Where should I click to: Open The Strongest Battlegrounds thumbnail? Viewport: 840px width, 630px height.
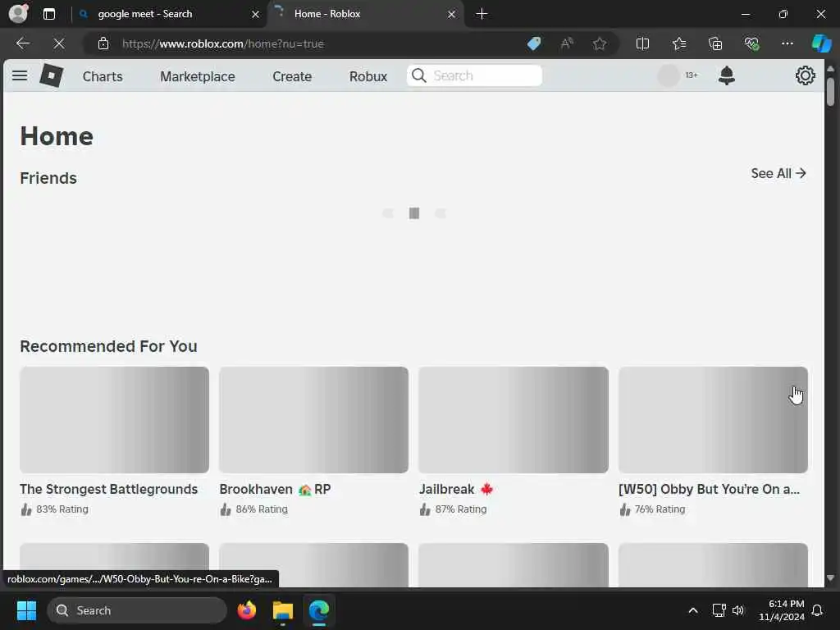(114, 419)
